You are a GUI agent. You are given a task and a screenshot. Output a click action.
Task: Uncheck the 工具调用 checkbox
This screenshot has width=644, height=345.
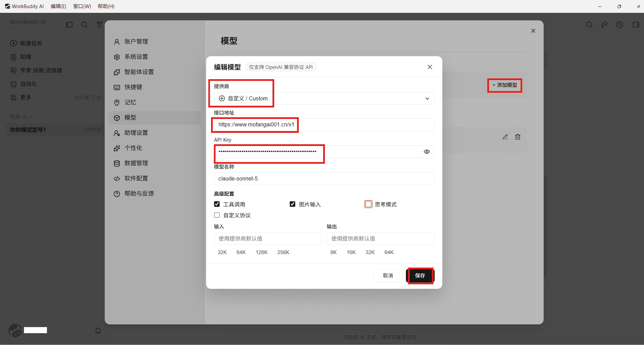tap(217, 204)
